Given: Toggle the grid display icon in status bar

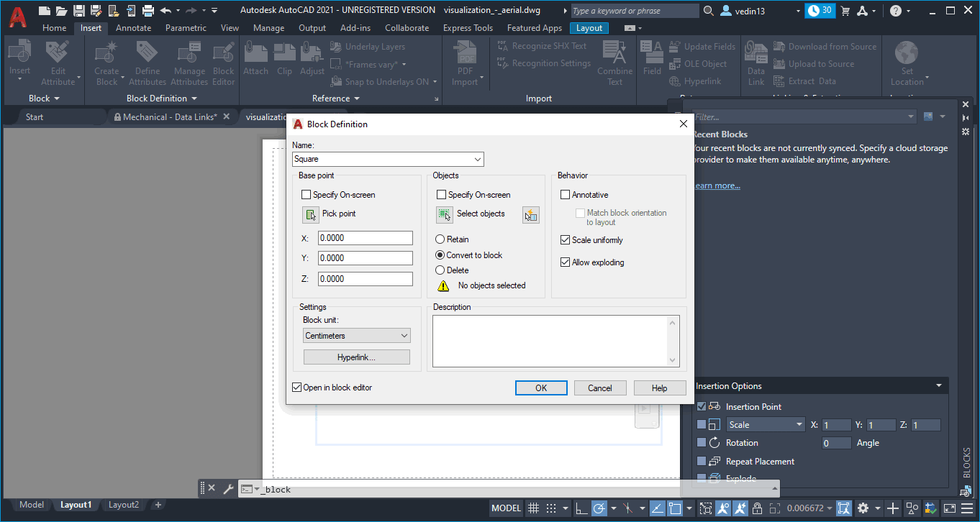Looking at the screenshot, I should click(x=533, y=508).
